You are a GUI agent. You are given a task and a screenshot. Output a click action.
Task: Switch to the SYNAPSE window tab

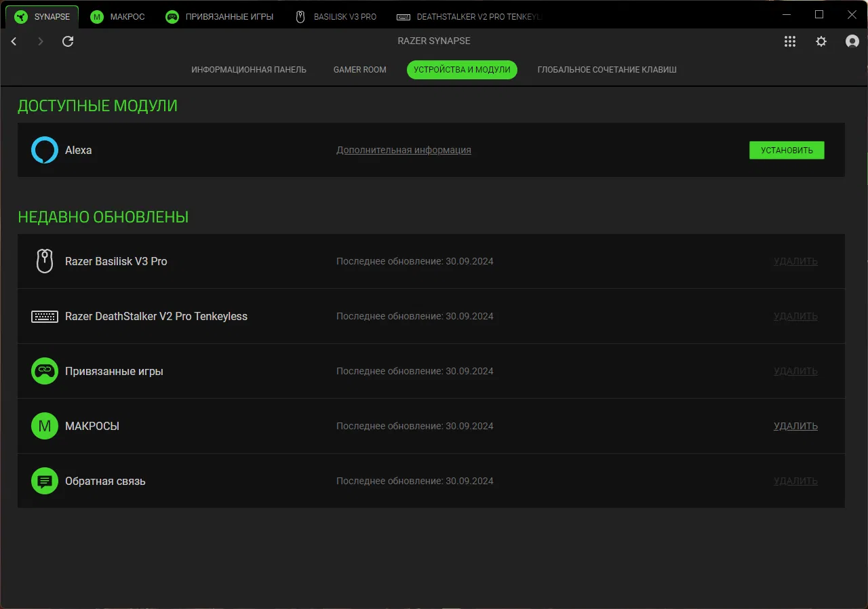[43, 17]
